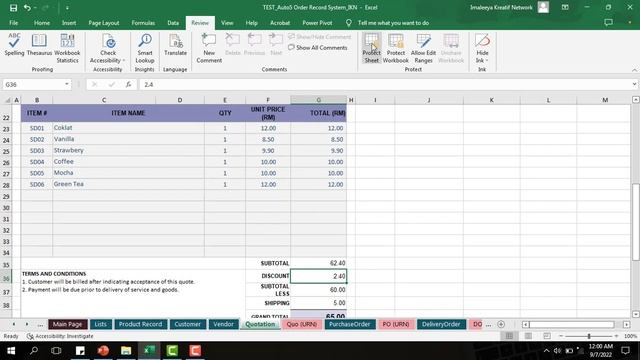Switch to Page Break Preview in the status bar

[547, 336]
